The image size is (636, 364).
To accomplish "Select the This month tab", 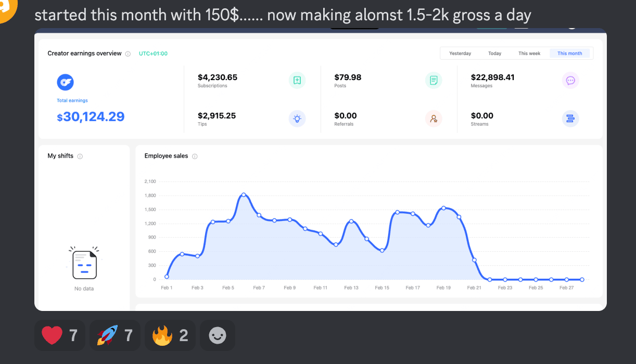I will click(x=569, y=54).
